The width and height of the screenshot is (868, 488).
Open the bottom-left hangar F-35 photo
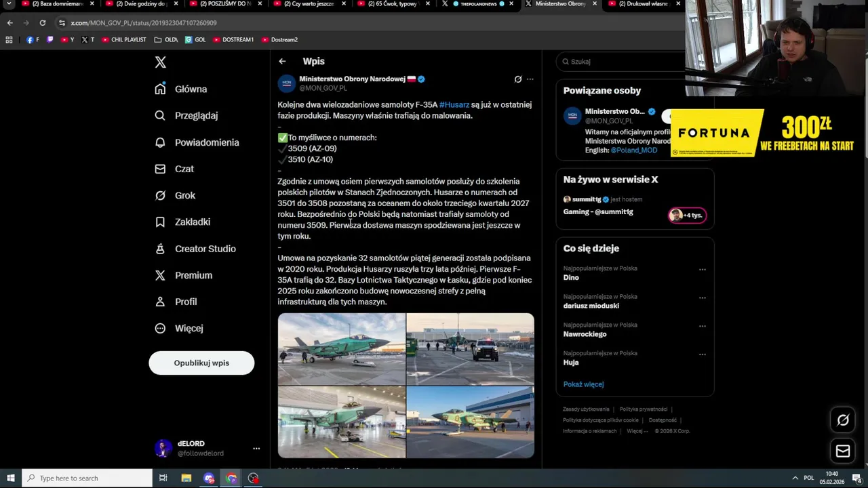pos(341,422)
